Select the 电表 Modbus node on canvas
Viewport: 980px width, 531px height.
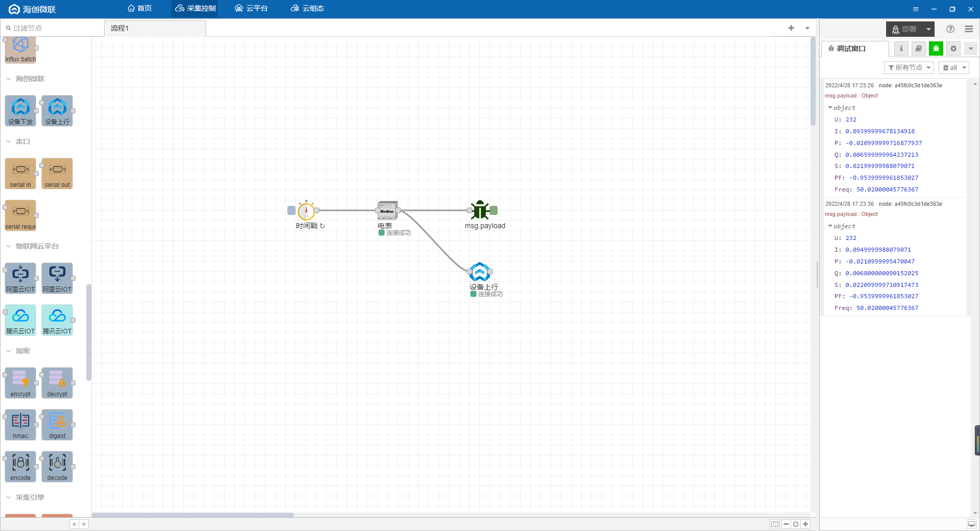coord(387,210)
